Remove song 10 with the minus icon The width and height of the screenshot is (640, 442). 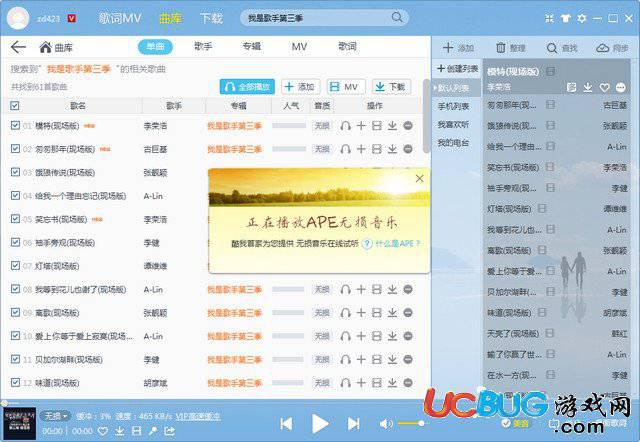coord(407,336)
